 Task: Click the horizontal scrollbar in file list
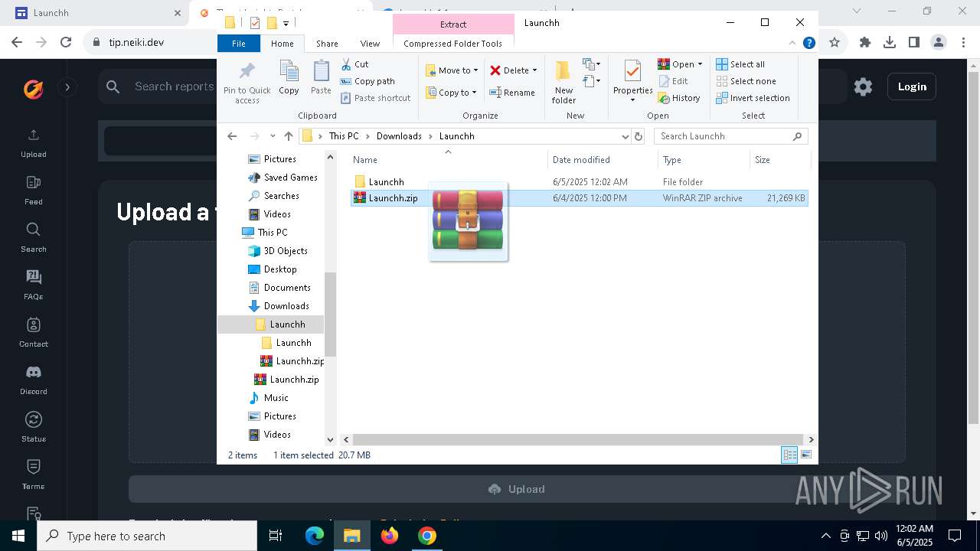577,439
